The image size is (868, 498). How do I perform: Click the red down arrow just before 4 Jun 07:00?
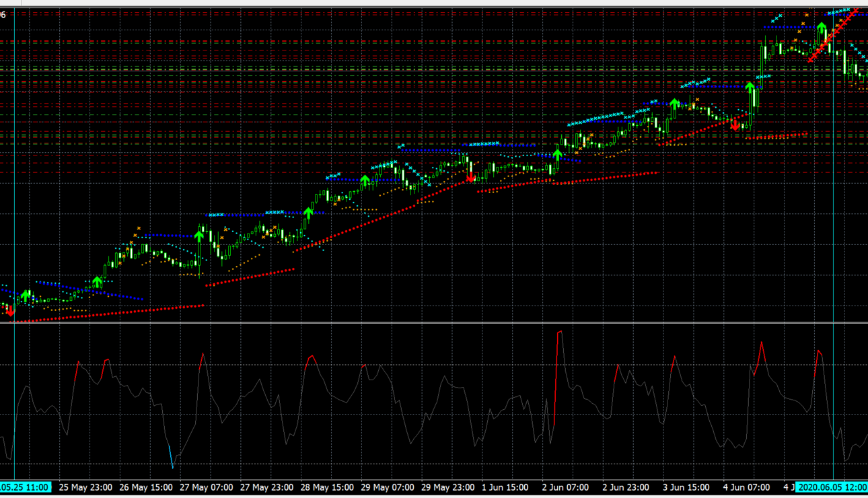[735, 124]
